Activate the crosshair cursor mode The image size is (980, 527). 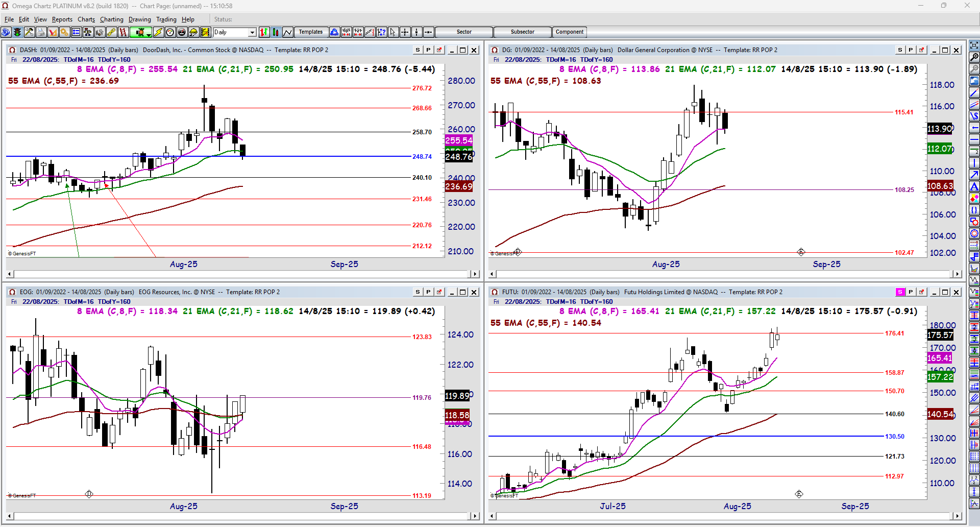pyautogui.click(x=405, y=32)
